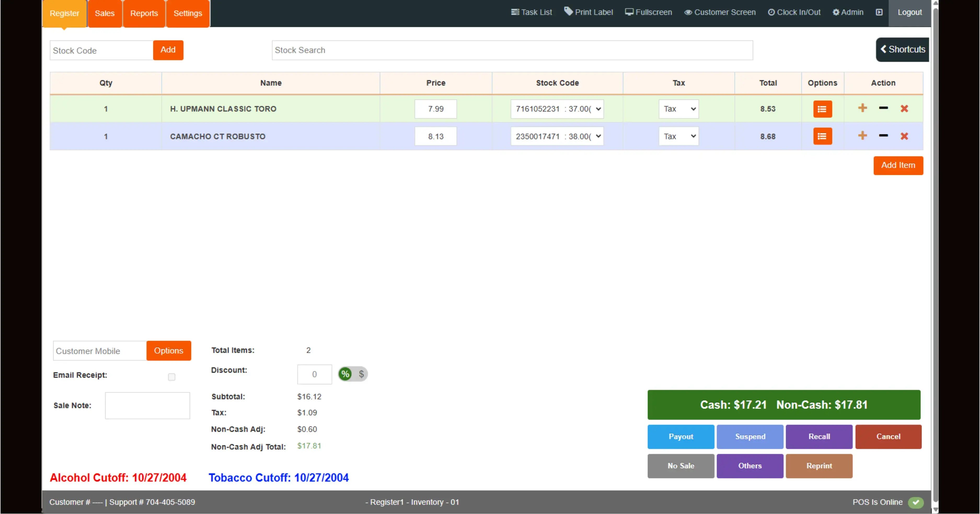This screenshot has height=514, width=980.
Task: Decrease CAMACHO CT ROBUSTO quantity with minus icon
Action: [x=883, y=136]
